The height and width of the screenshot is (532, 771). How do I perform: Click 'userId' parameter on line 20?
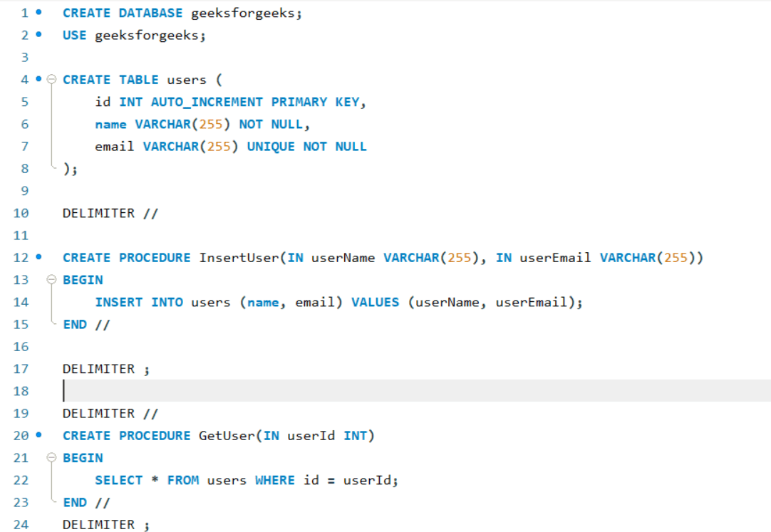[x=311, y=436]
